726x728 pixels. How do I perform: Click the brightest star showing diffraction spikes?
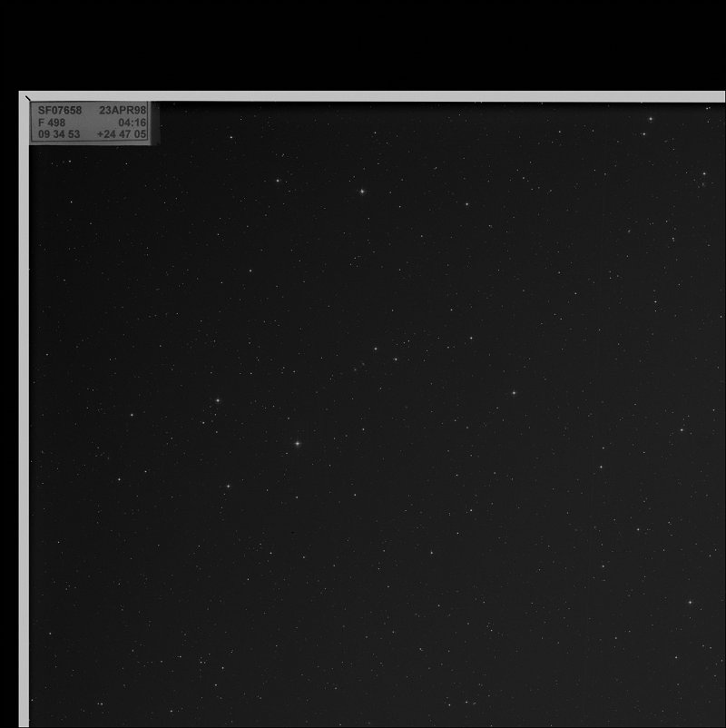click(299, 444)
